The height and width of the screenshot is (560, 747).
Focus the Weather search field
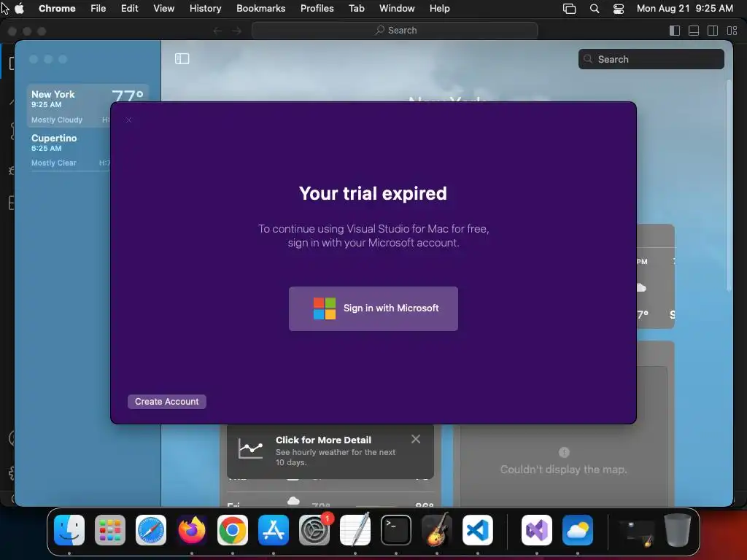[x=651, y=59]
